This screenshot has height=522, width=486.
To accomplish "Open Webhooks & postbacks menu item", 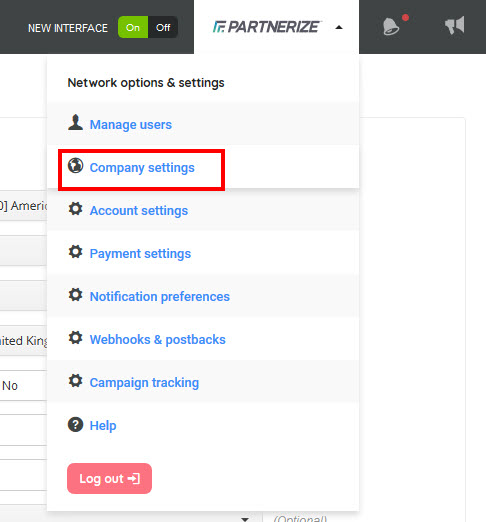I will coord(158,340).
